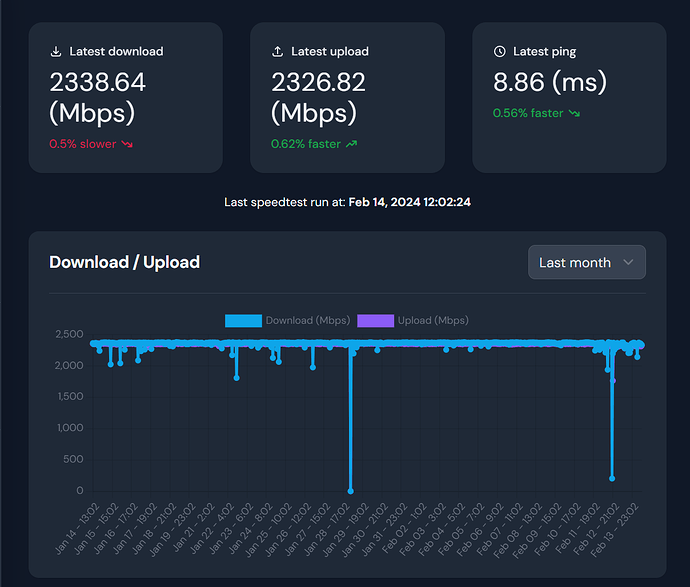690x587 pixels.
Task: Click the Download / Upload chart heading
Action: pyautogui.click(x=124, y=262)
